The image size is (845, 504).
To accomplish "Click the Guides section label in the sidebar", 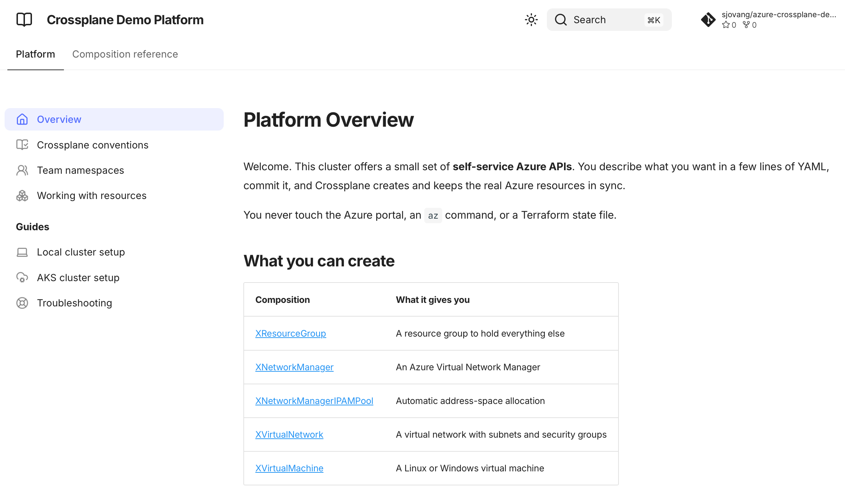I will (32, 227).
